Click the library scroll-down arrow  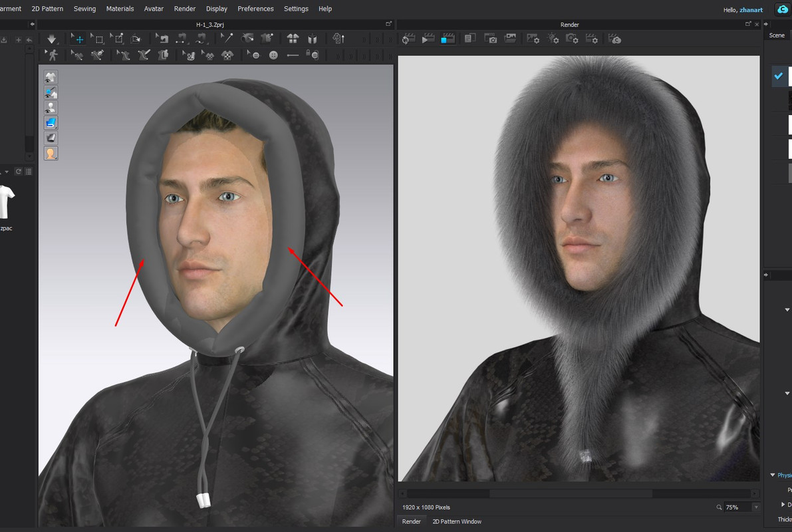pos(29,157)
